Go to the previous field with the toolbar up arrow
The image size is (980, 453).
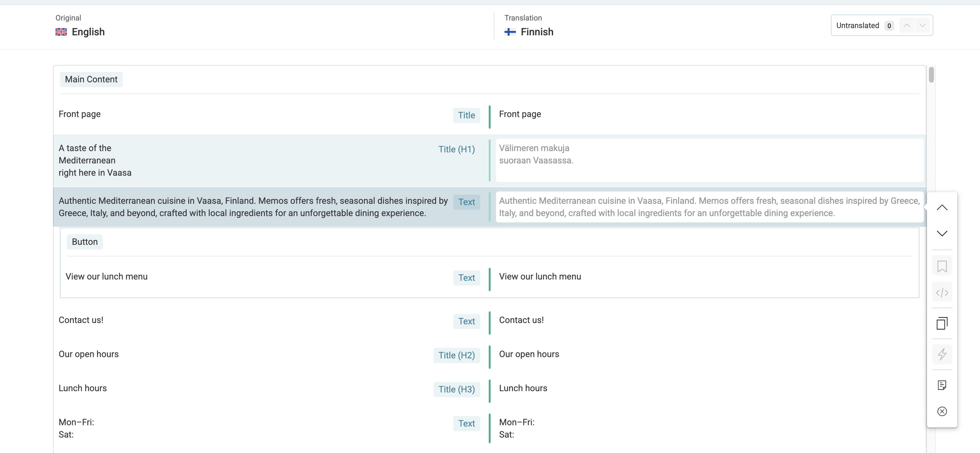[942, 208]
